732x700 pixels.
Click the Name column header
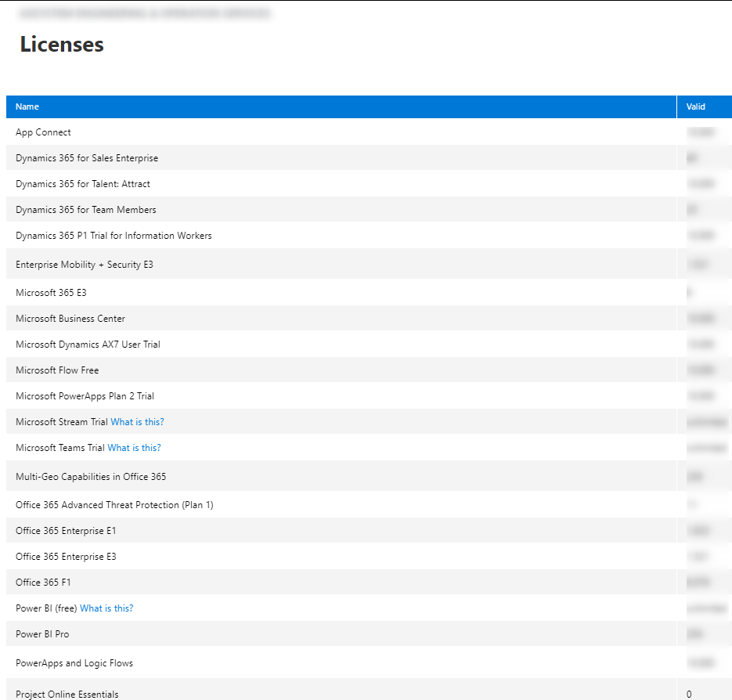tap(341, 106)
